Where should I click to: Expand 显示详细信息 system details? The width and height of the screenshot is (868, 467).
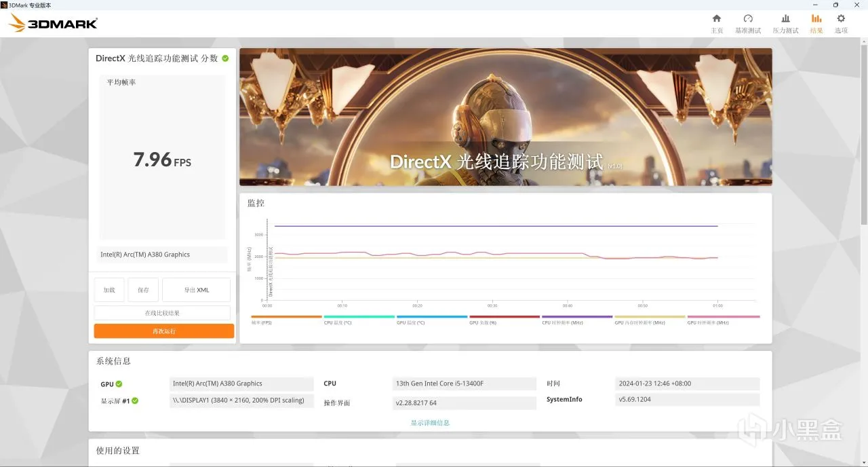click(x=430, y=423)
